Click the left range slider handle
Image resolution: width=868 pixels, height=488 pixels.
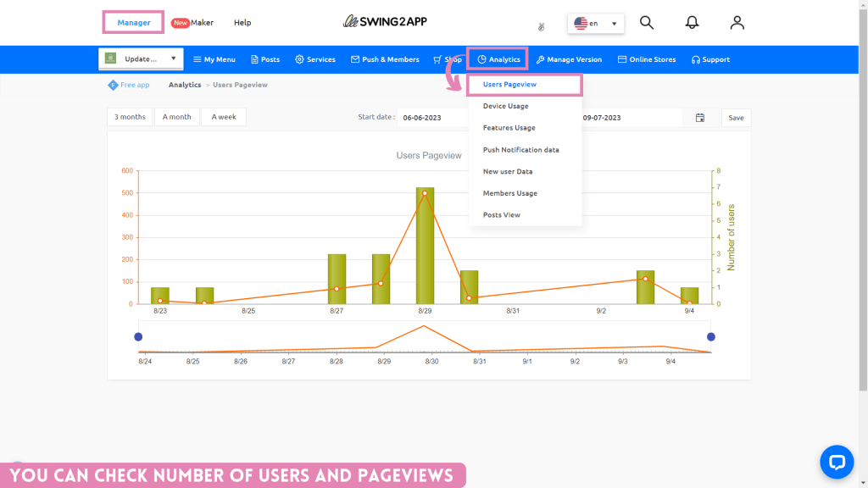(138, 337)
